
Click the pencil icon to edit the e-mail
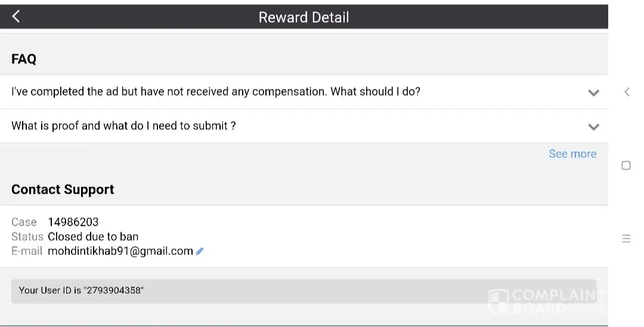click(x=200, y=251)
